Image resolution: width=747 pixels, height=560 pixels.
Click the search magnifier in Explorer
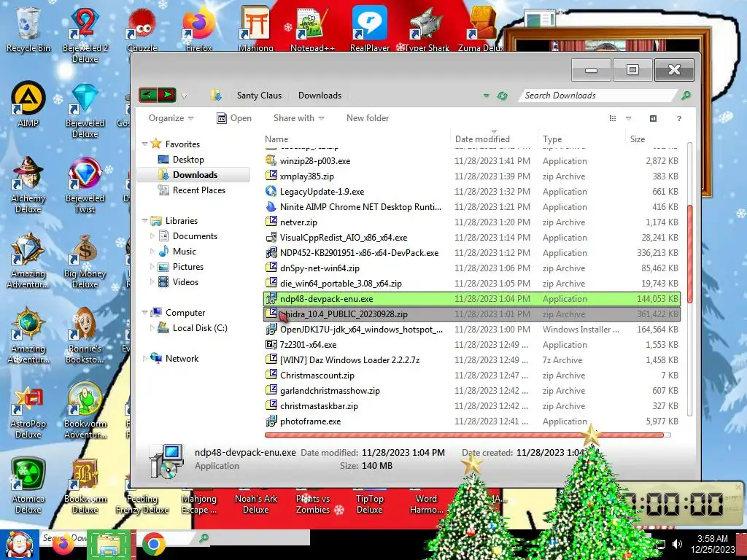(686, 96)
